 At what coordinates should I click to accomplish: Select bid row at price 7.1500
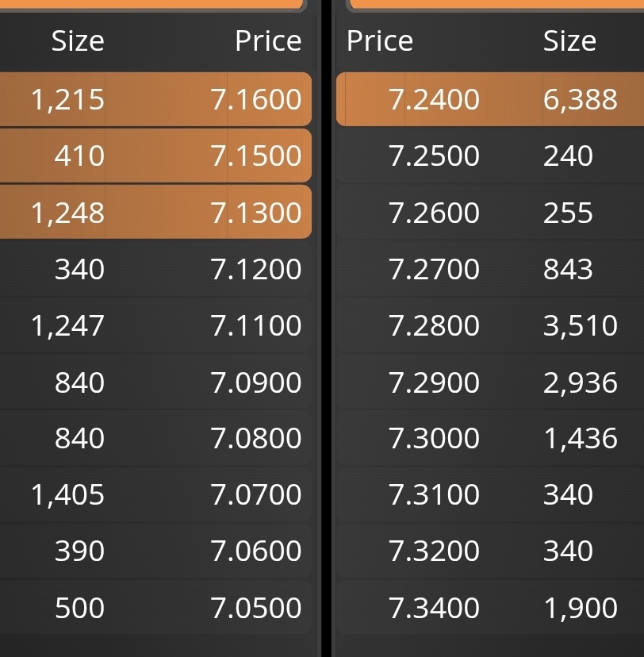155,156
